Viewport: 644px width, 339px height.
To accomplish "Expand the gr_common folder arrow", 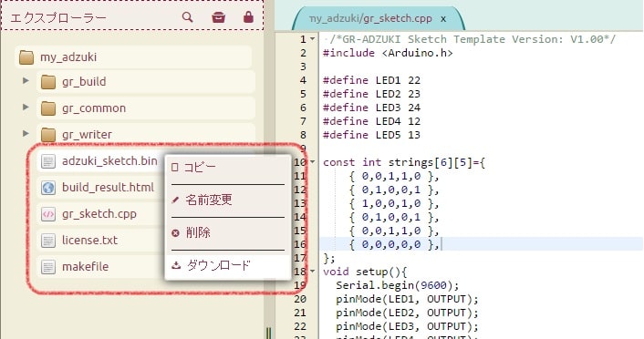I will click(x=26, y=108).
